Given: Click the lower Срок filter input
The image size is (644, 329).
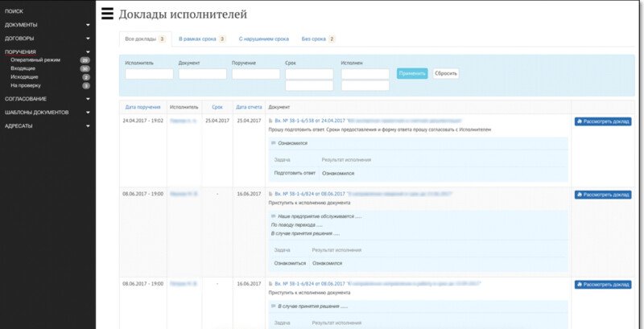Looking at the screenshot, I should (x=309, y=86).
